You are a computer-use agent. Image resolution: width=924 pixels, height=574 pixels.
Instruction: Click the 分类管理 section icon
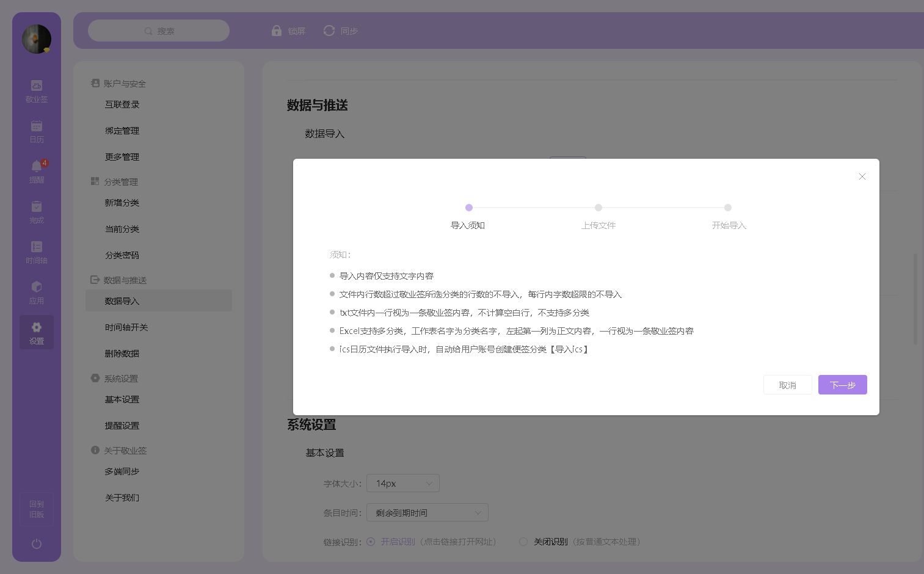tap(95, 181)
